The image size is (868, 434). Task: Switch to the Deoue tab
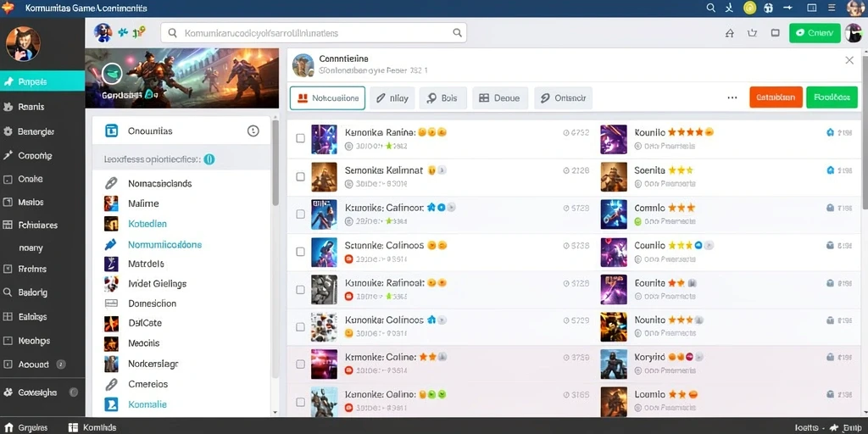(499, 98)
